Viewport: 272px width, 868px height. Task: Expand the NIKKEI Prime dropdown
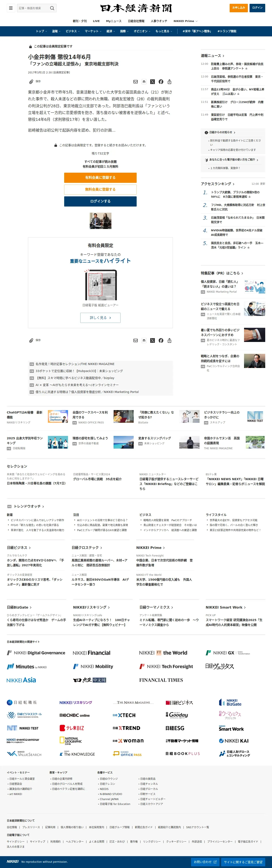186,21
